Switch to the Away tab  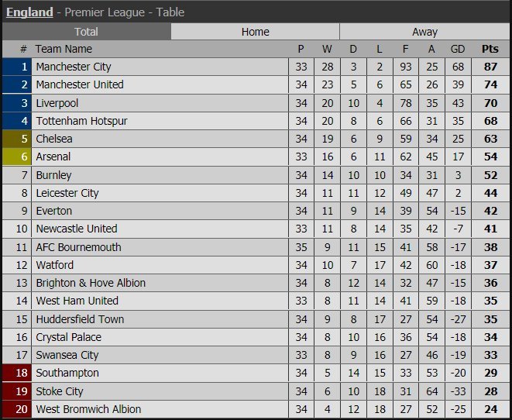click(x=424, y=32)
